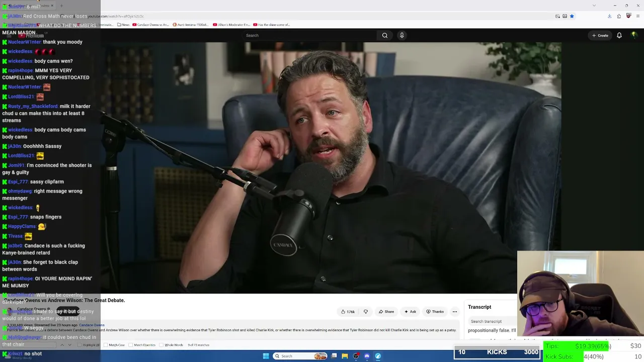Click the video player to pause
The width and height of the screenshot is (644, 362).
coord(331,167)
